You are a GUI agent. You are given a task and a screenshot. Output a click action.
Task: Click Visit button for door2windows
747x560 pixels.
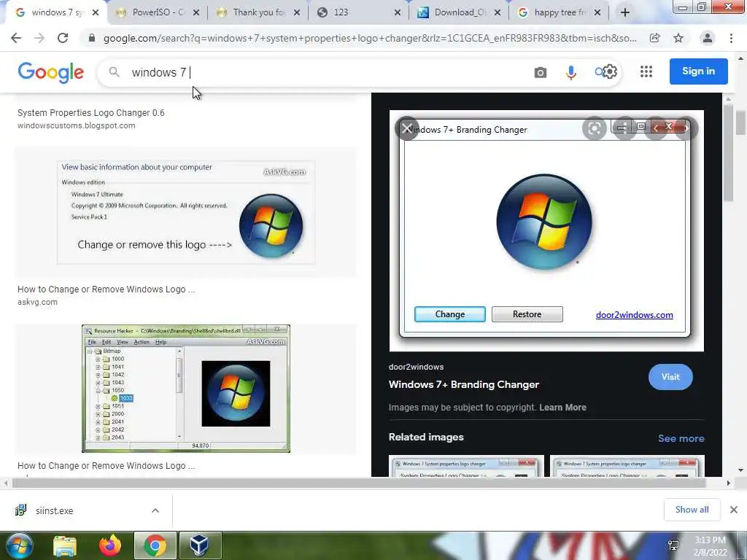pyautogui.click(x=670, y=377)
